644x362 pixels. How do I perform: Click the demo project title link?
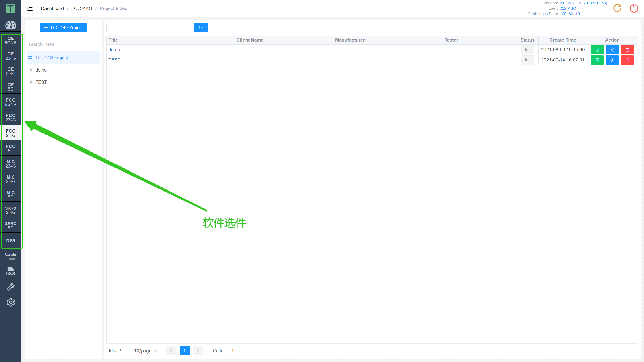[x=114, y=49]
